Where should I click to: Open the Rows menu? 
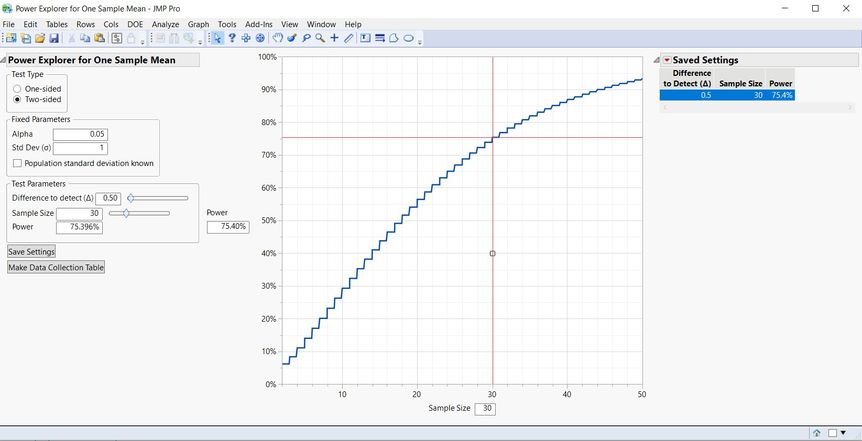85,24
